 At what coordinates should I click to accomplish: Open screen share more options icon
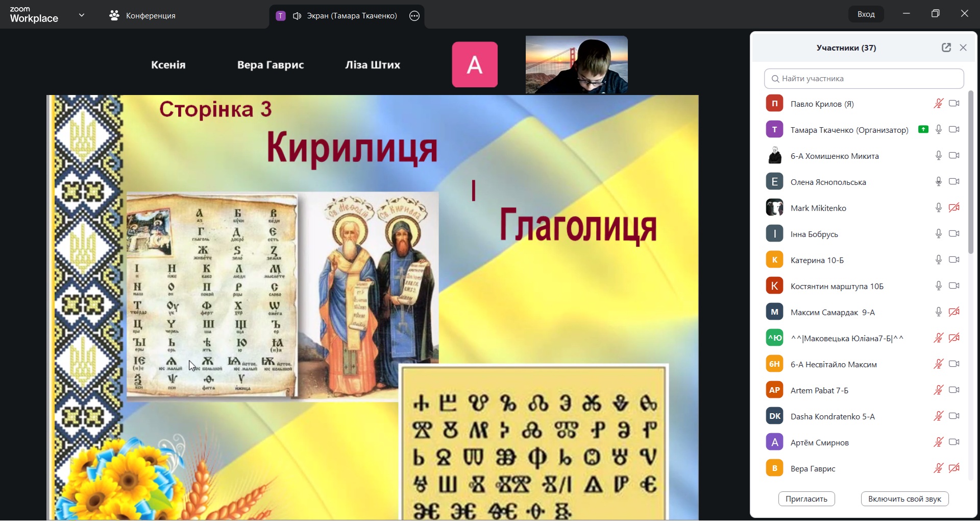[414, 16]
